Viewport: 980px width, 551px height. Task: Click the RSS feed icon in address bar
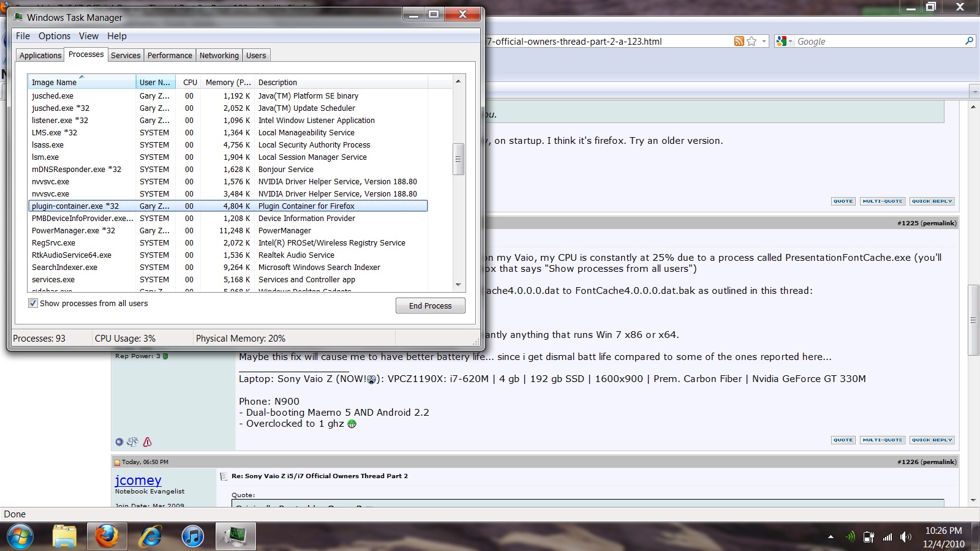739,41
